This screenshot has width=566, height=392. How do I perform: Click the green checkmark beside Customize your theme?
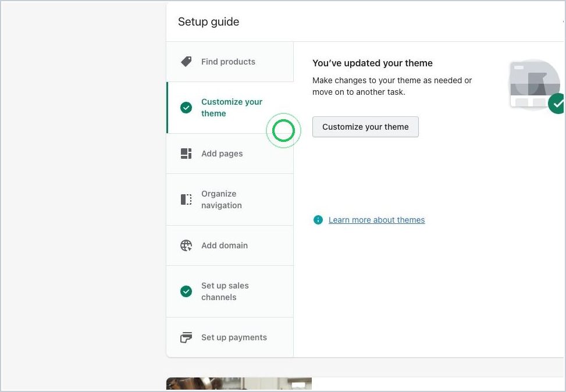coord(186,108)
